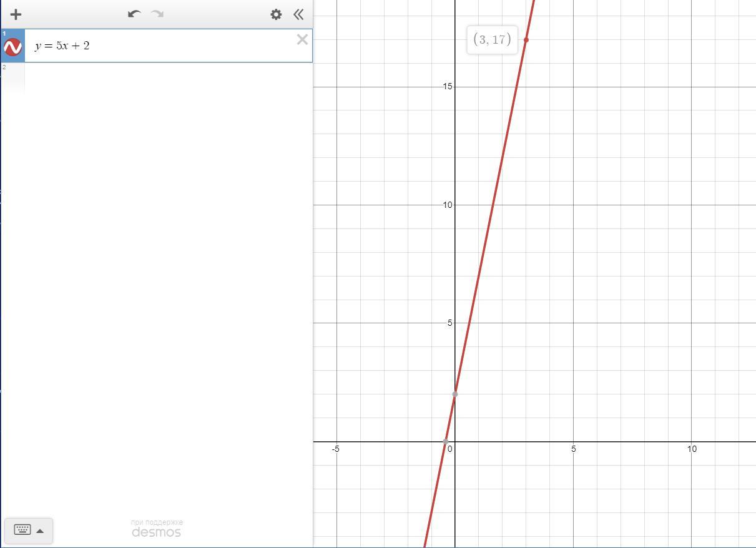Open the edit list gear settings

pyautogui.click(x=276, y=14)
